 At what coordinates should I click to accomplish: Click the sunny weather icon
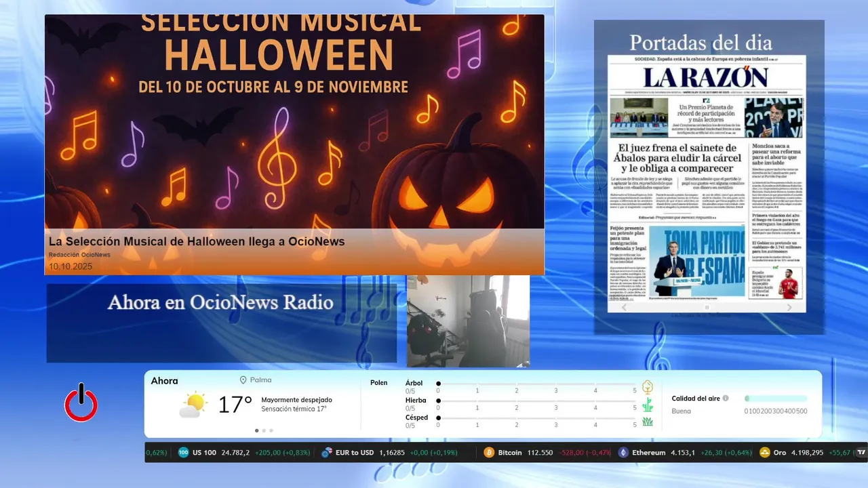pyautogui.click(x=193, y=405)
